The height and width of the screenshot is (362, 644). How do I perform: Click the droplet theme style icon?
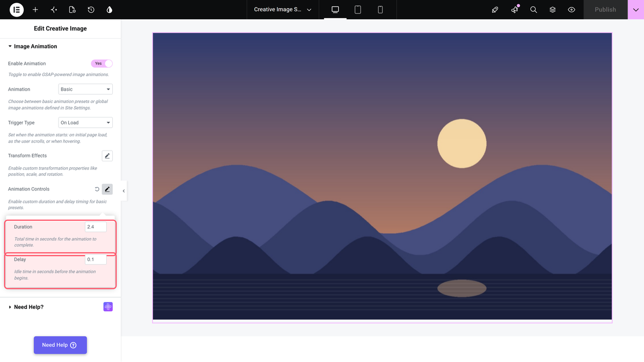109,10
